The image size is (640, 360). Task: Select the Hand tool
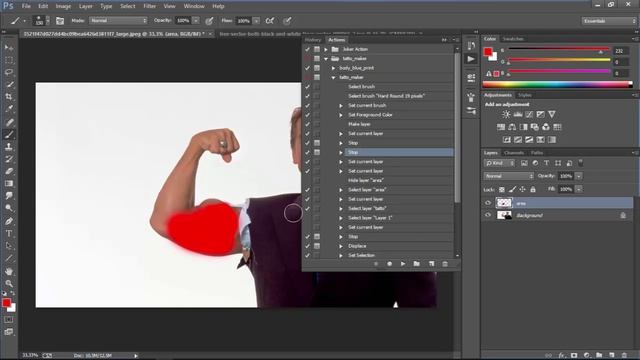9,271
